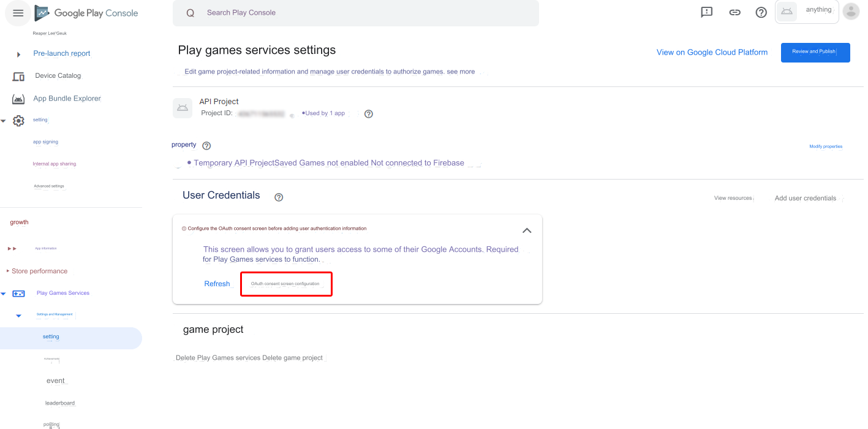Click Modify properties link

826,146
